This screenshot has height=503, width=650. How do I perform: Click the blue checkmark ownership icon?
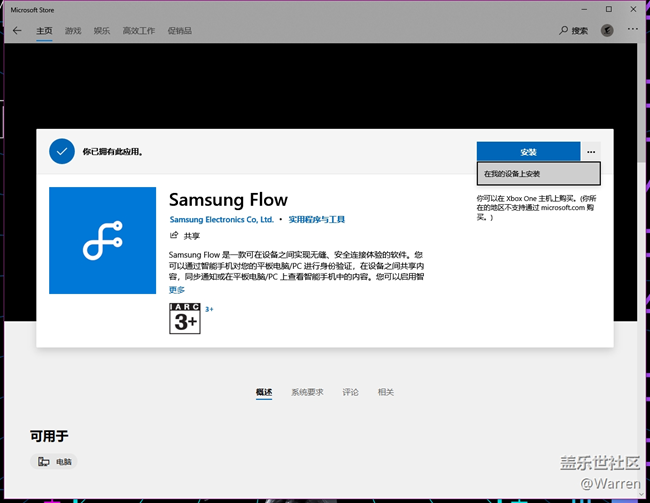coord(62,152)
